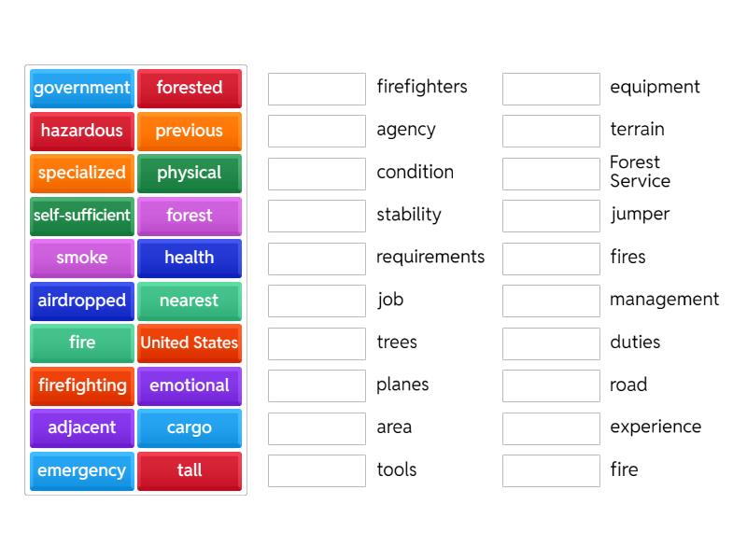Select the 'emergency' word tile
747x560 pixels.
tap(81, 471)
